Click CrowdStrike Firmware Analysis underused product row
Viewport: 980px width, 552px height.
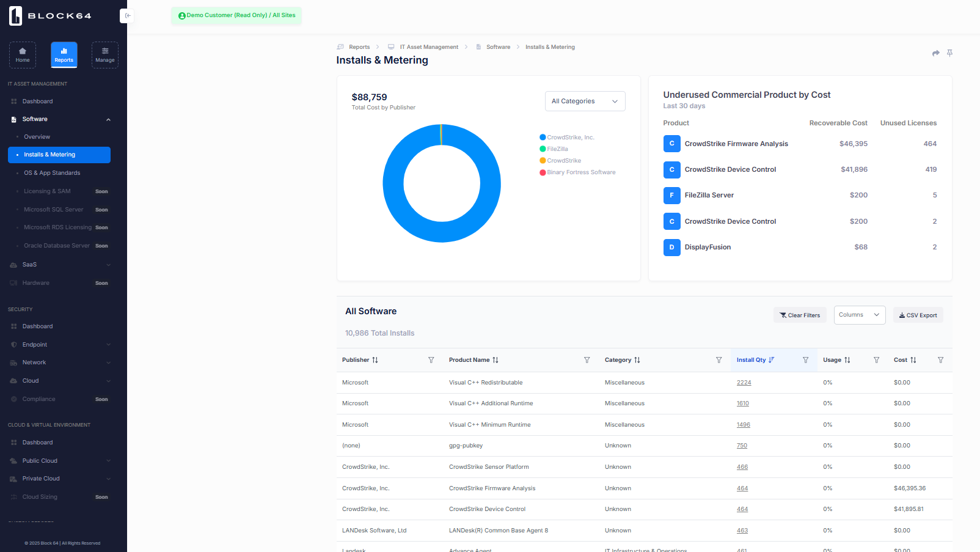tap(800, 144)
